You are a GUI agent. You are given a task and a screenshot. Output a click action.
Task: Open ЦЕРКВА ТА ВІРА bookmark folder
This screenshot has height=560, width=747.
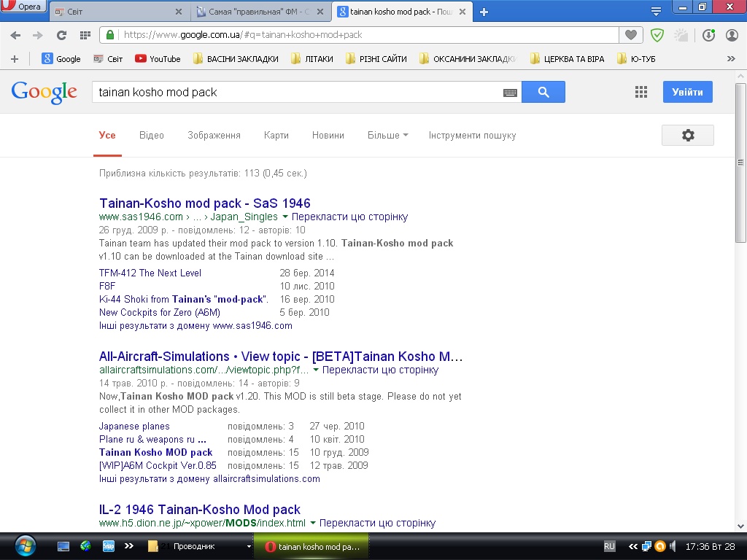[567, 59]
